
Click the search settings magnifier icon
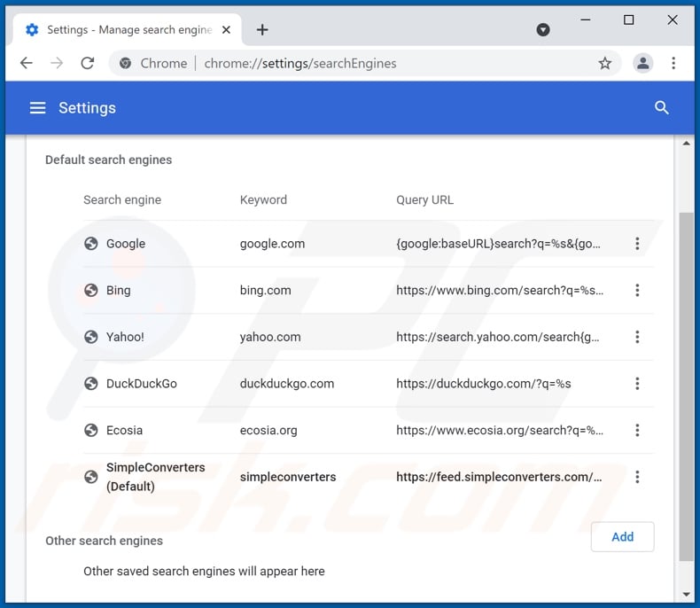(x=661, y=107)
